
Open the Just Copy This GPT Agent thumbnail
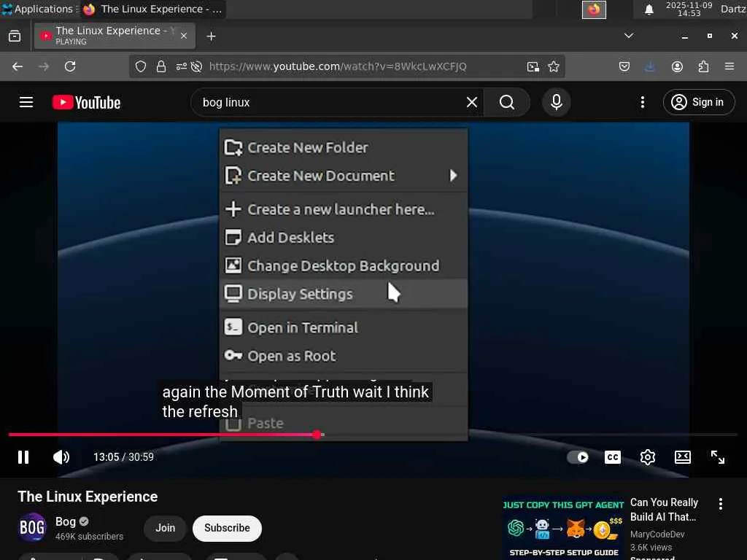[563, 528]
